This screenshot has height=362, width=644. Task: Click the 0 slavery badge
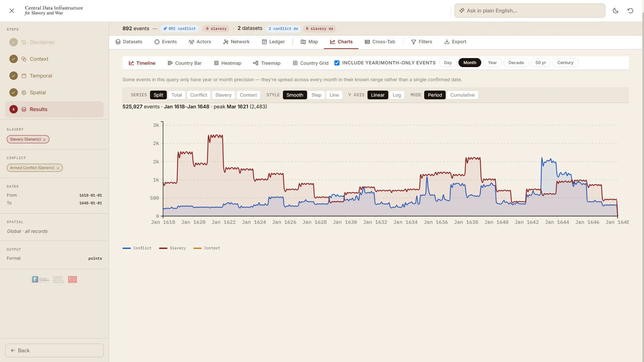[216, 29]
